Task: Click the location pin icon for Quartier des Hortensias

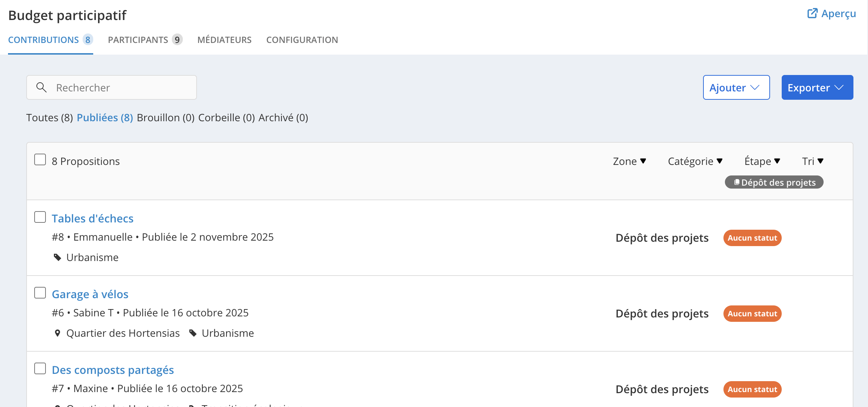Action: (x=57, y=333)
